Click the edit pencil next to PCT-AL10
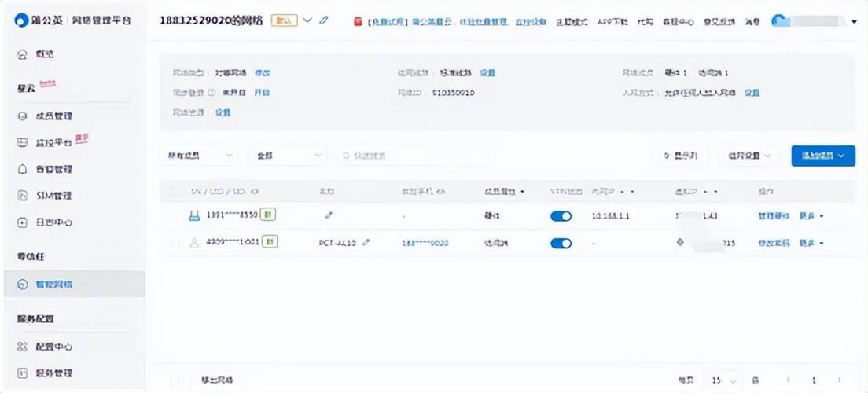The height and width of the screenshot is (393, 868). (x=366, y=243)
